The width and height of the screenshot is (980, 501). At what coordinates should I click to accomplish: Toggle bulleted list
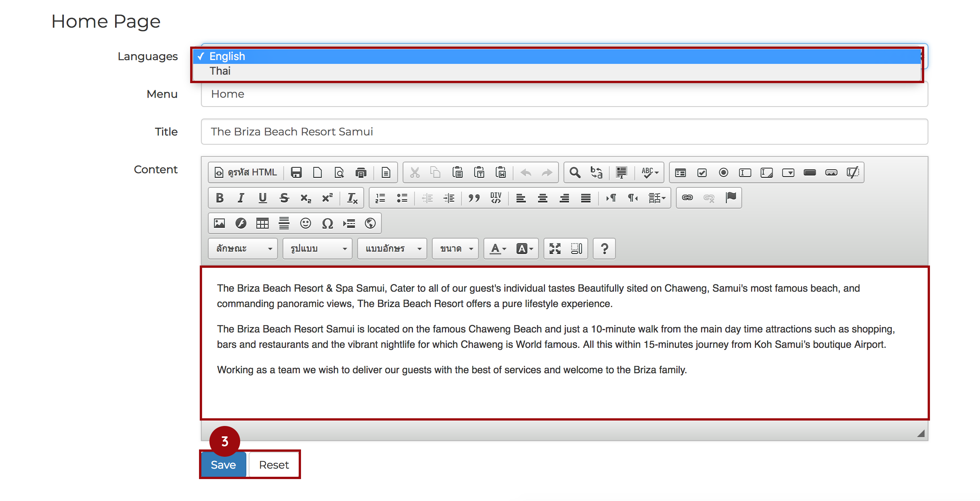[402, 198]
